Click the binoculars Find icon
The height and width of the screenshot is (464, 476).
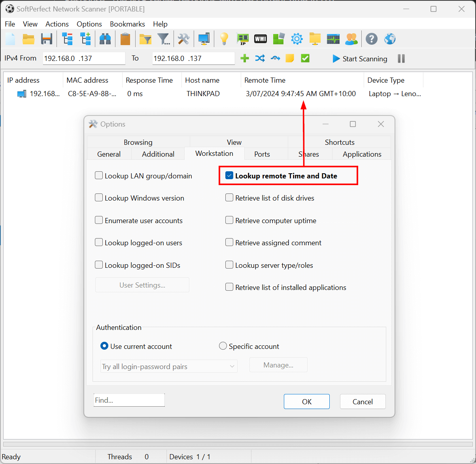pyautogui.click(x=105, y=39)
